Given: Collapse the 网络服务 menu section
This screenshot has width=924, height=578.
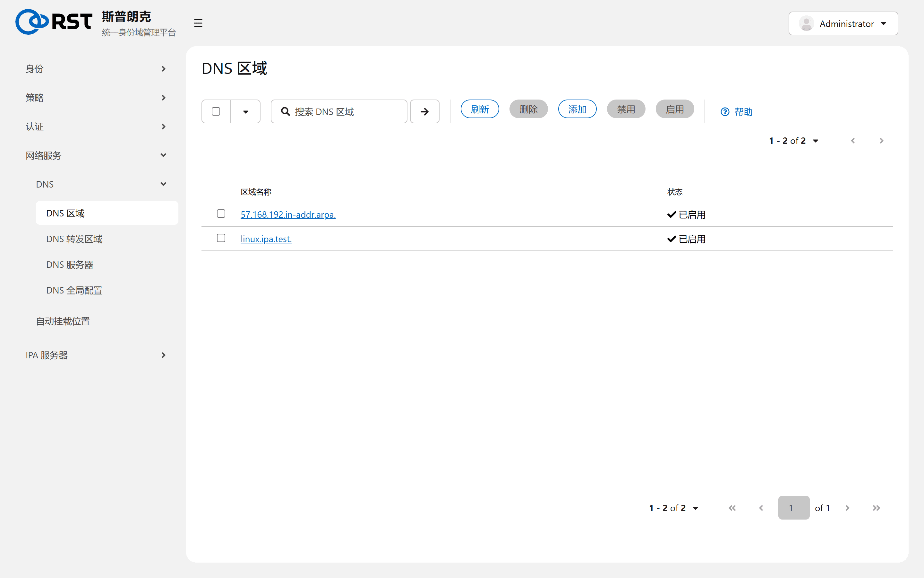Looking at the screenshot, I should [x=96, y=156].
